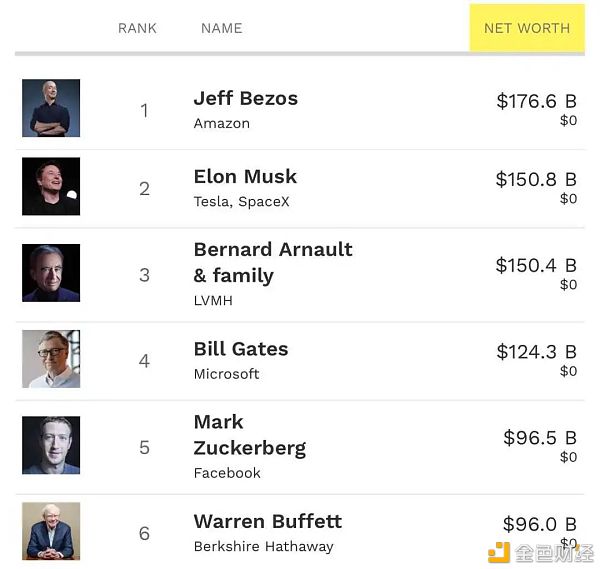
Task: Select the Bill Gates name link
Action: click(240, 349)
